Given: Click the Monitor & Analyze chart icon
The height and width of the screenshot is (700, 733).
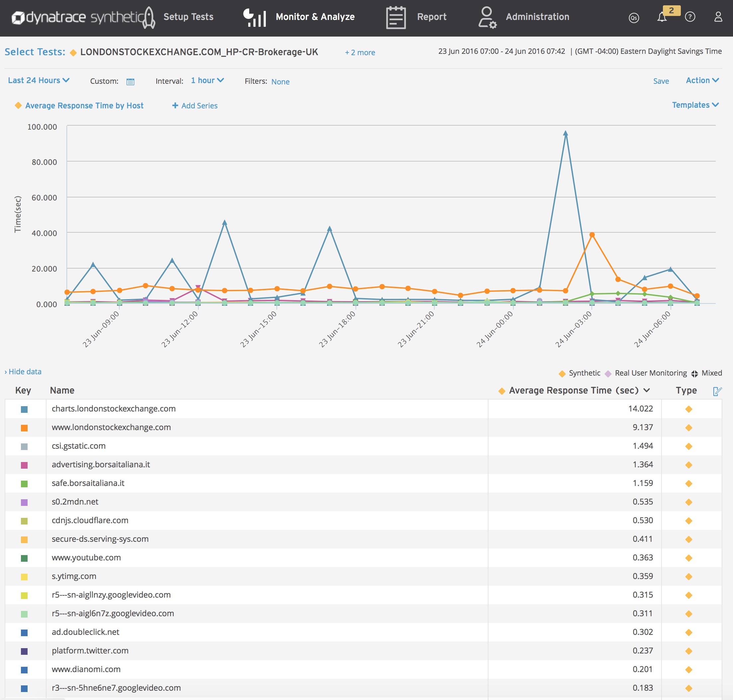Looking at the screenshot, I should 255,18.
